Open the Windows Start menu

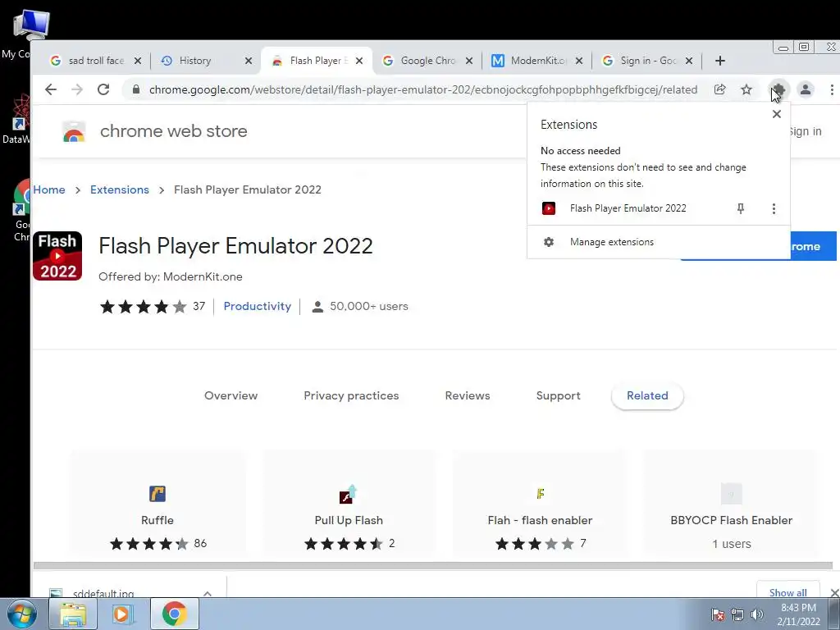click(22, 614)
